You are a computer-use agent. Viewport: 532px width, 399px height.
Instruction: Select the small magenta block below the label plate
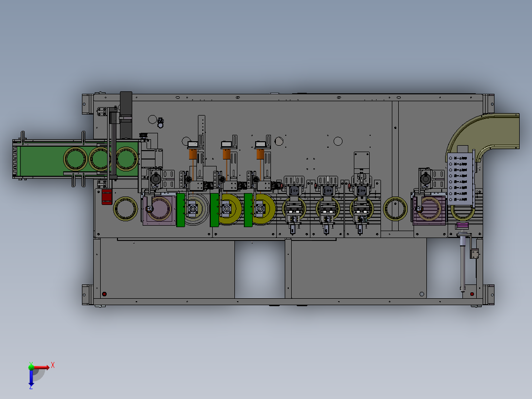(462, 226)
